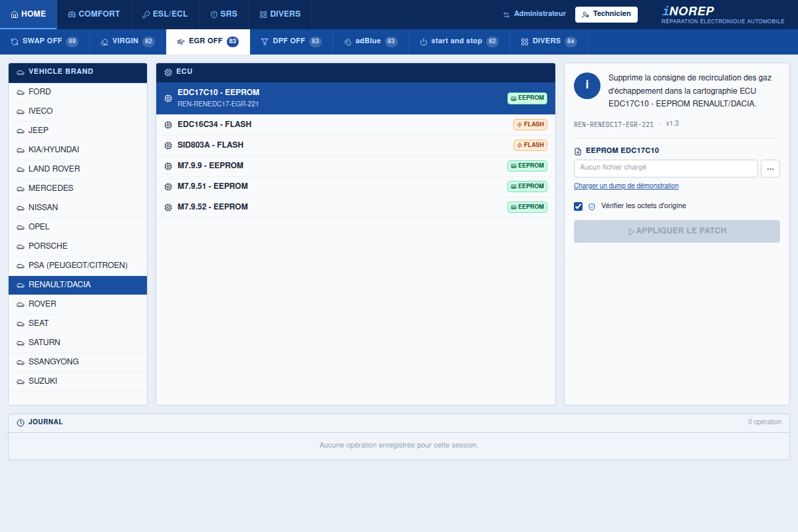Open the DIVERS sub-tab with 84 badge
This screenshot has width=798, height=532.
click(x=549, y=41)
